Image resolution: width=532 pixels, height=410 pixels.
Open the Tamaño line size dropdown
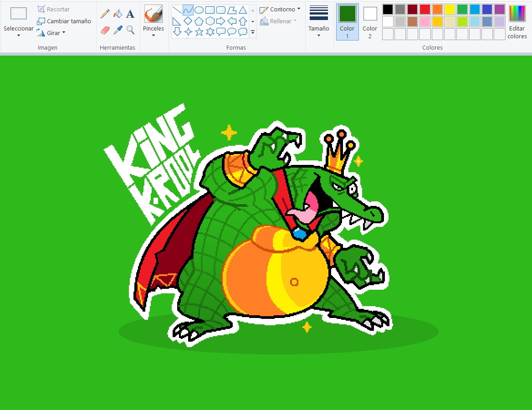coord(318,35)
